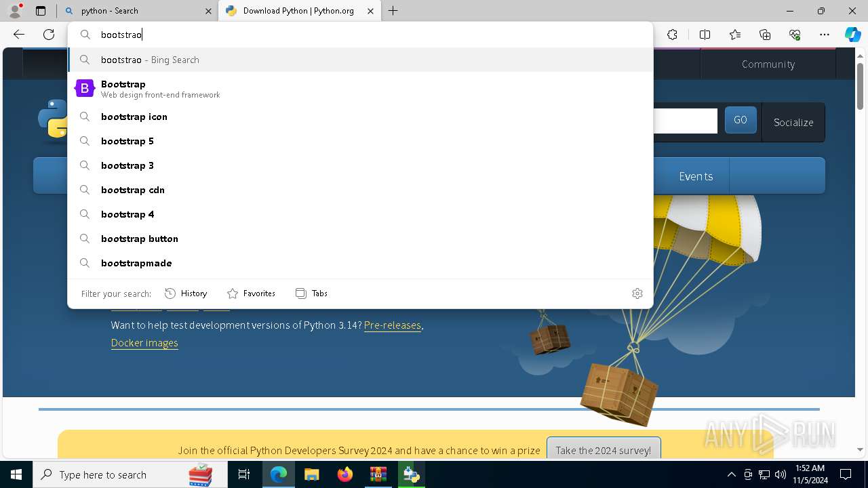Choose the bootstrap 5 suggestion
This screenshot has width=868, height=488.
coord(361,141)
